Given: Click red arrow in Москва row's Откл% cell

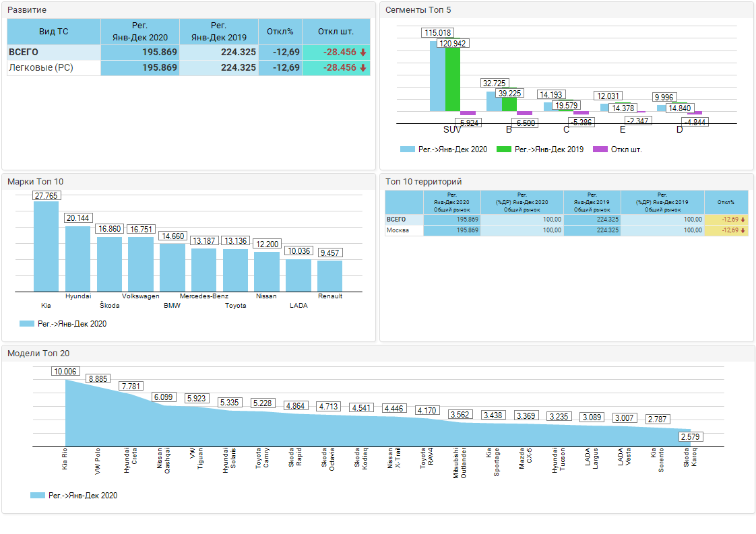Looking at the screenshot, I should coord(743,230).
